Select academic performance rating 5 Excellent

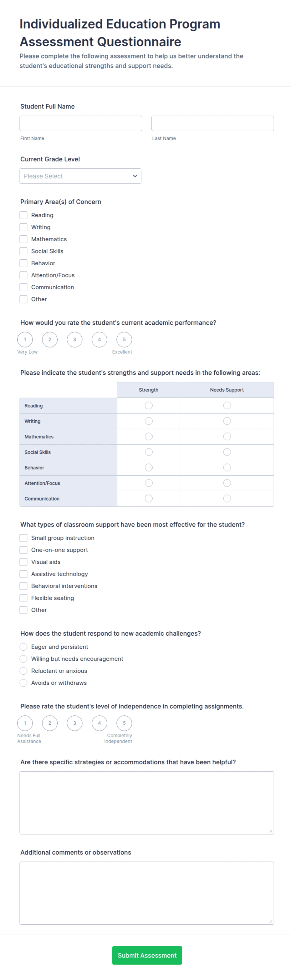(x=124, y=340)
